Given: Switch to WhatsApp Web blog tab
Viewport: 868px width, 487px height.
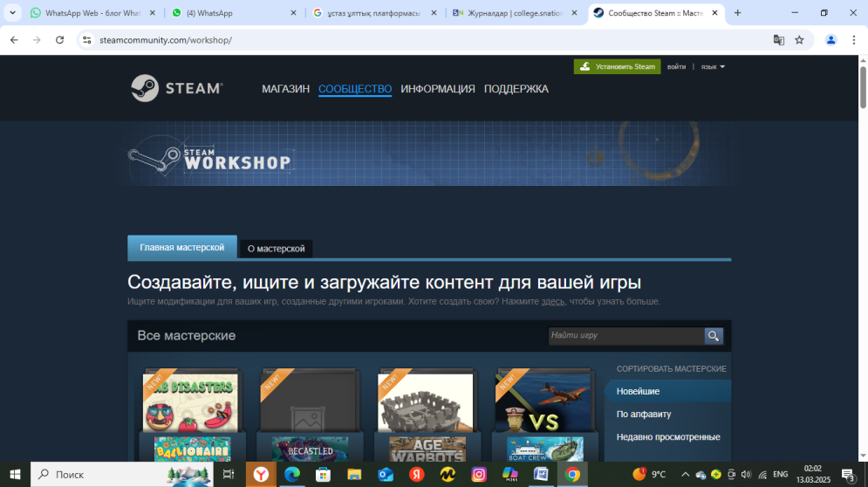Looking at the screenshot, I should tap(93, 13).
